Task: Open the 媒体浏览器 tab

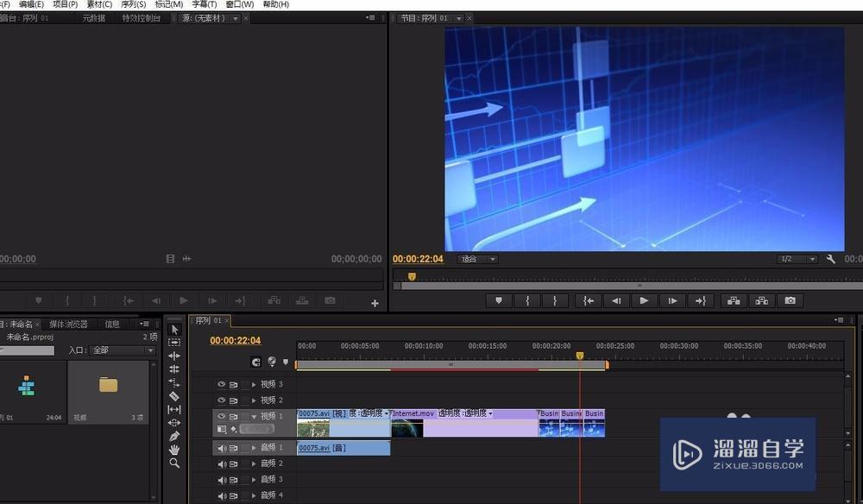Action: (67, 324)
